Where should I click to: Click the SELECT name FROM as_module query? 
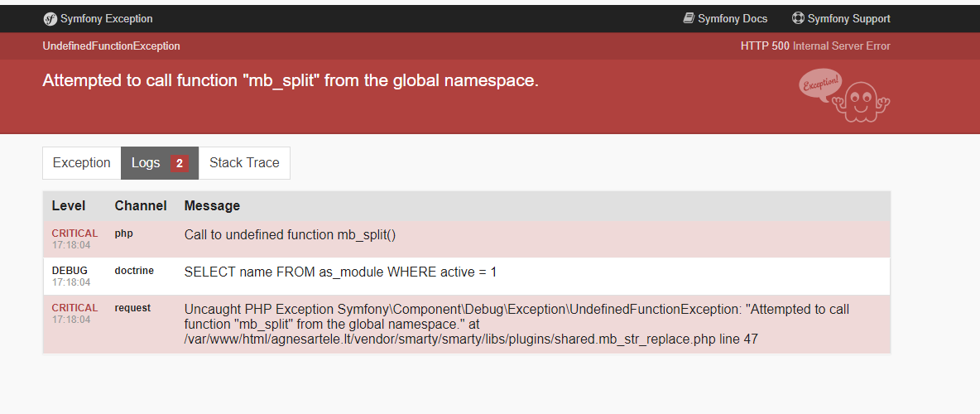pos(341,272)
